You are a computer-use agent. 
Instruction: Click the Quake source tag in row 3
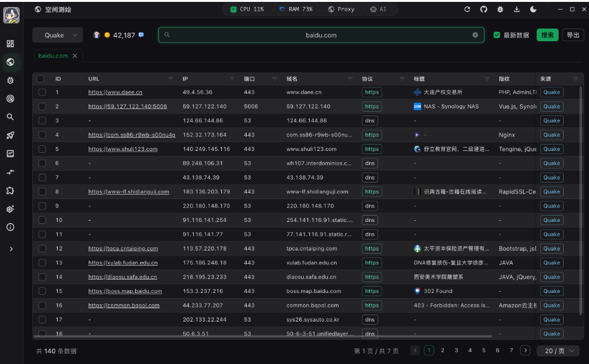pos(552,120)
